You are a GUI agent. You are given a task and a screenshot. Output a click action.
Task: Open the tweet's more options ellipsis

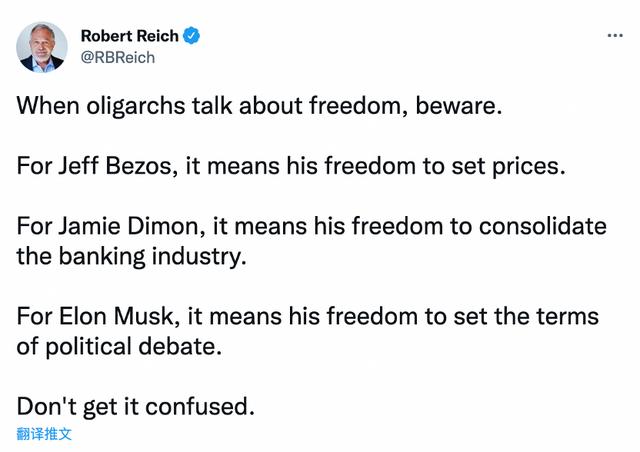coord(615,35)
